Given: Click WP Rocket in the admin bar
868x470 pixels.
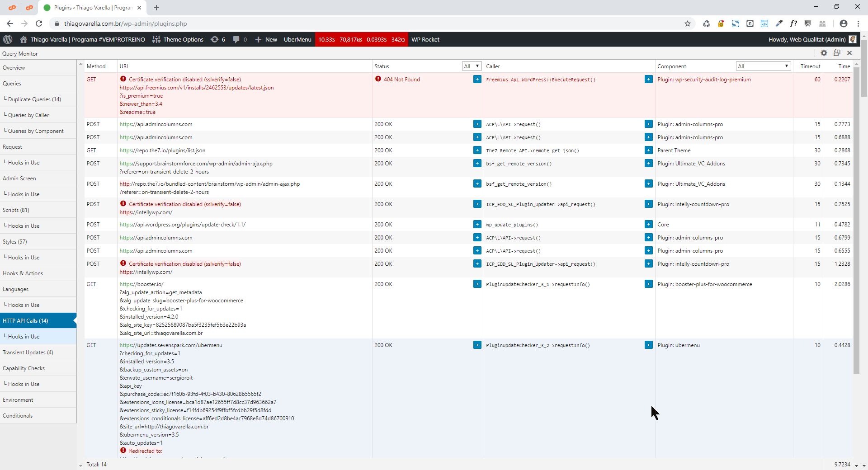Looking at the screenshot, I should click(x=425, y=39).
